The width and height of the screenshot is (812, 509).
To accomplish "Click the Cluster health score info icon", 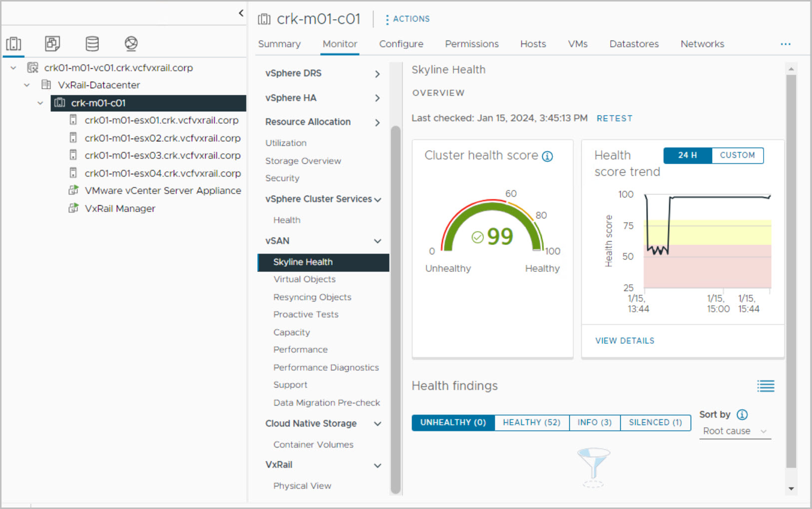I will [x=547, y=156].
